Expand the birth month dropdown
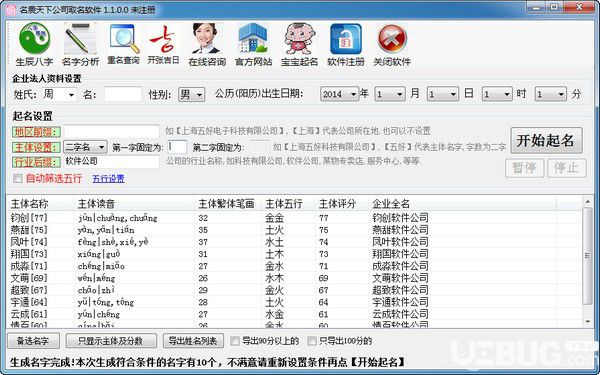 click(399, 94)
